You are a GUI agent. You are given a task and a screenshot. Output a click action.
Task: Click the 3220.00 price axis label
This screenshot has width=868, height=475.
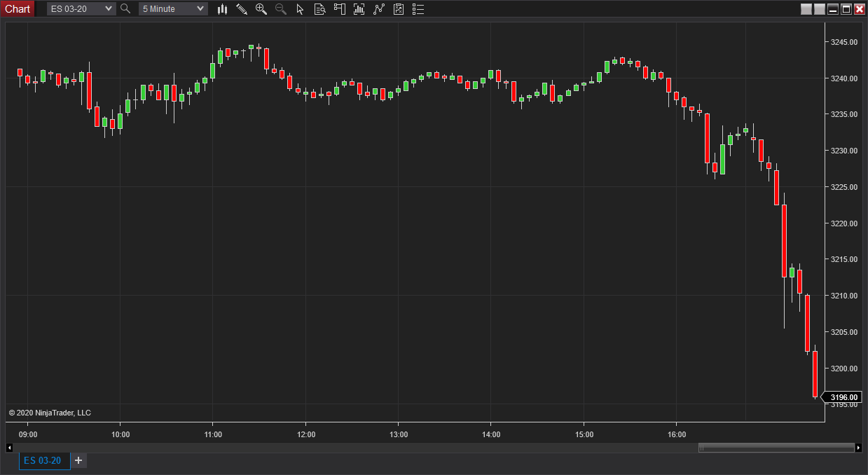[x=844, y=223]
